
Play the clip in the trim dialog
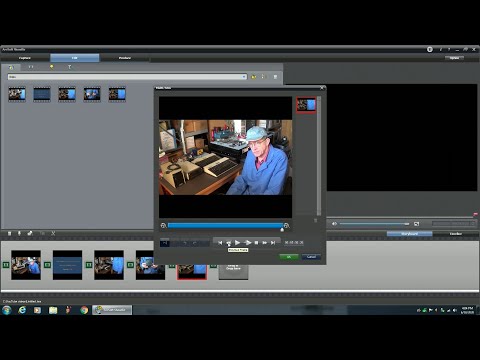237,243
